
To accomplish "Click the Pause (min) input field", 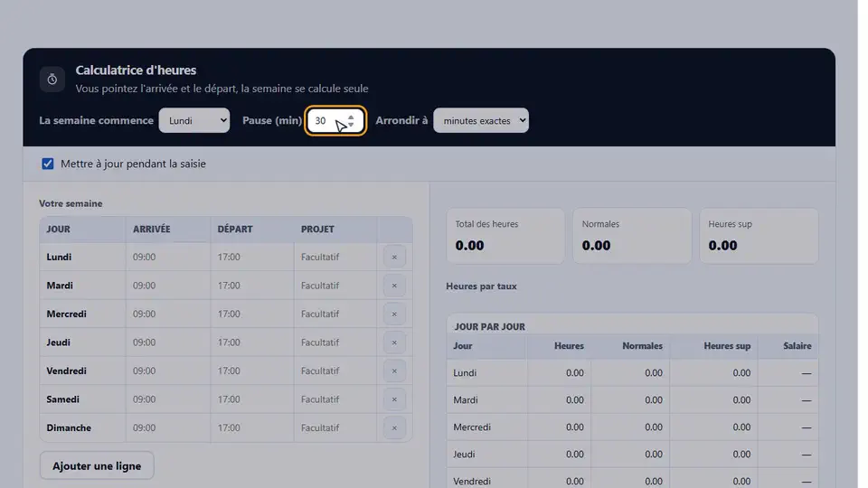I will (x=335, y=120).
